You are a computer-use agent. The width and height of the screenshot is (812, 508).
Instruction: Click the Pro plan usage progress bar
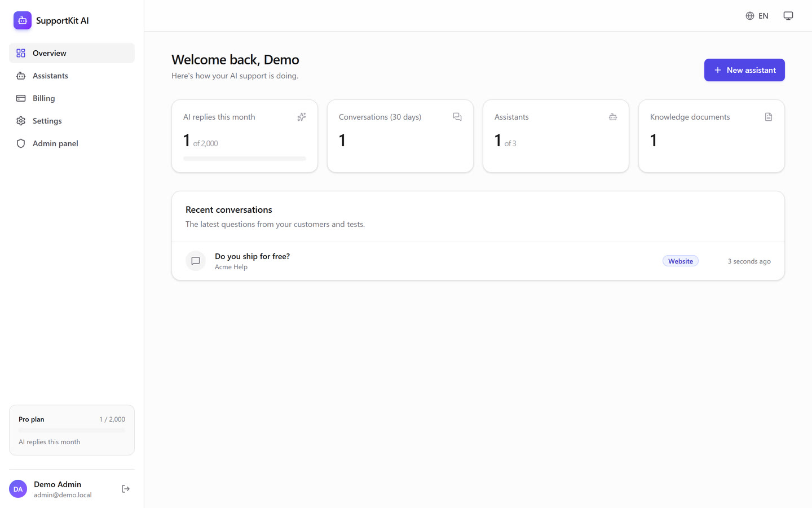click(72, 430)
